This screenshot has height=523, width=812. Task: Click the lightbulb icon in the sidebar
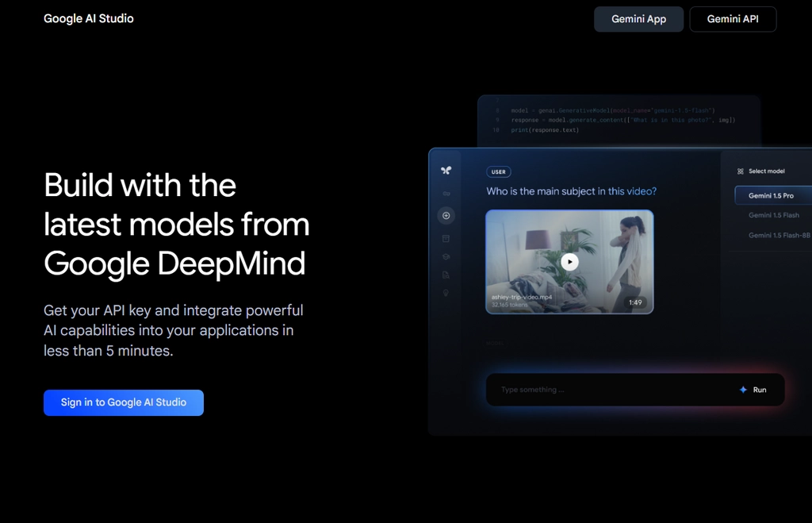tap(446, 294)
